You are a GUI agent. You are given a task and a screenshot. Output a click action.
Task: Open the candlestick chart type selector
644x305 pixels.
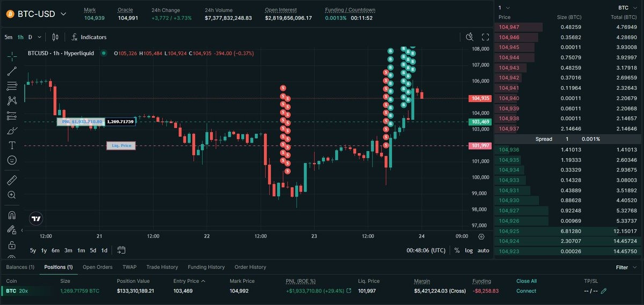point(55,37)
